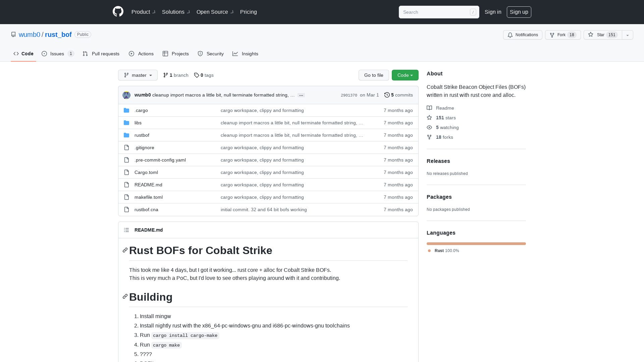Click the star icon beside 151 stars

point(429,118)
